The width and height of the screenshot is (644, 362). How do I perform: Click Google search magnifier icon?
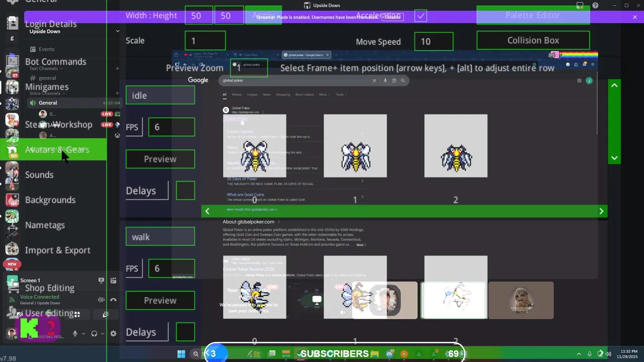(403, 80)
